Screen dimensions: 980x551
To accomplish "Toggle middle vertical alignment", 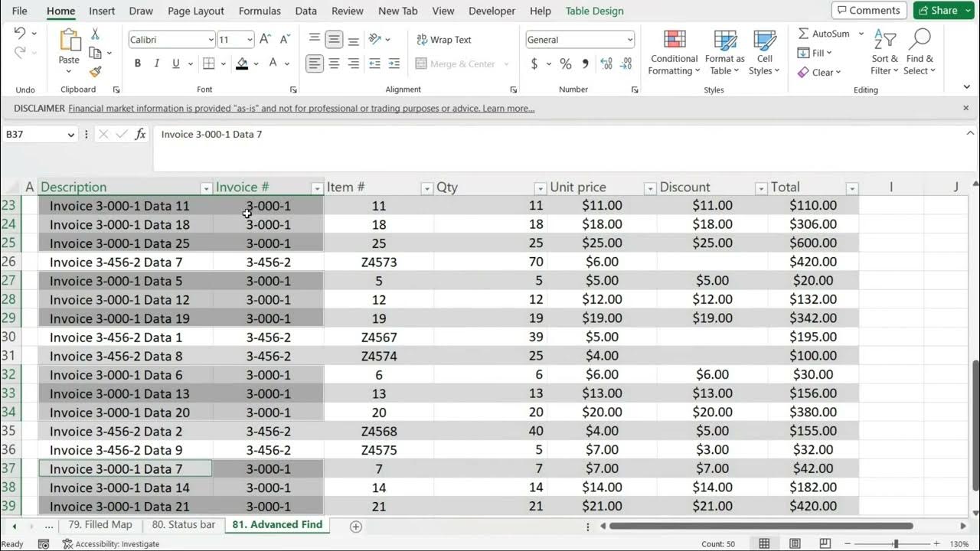I will tap(334, 39).
